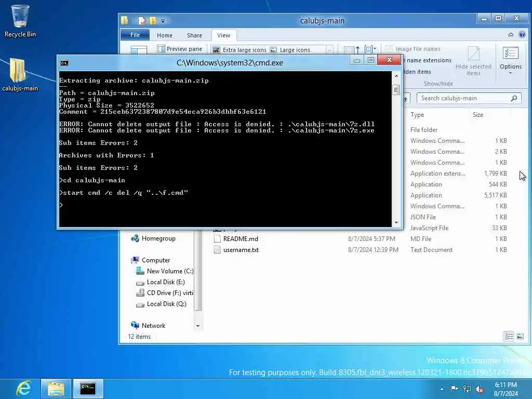The width and height of the screenshot is (532, 399).
Task: Launch Internet Explorer from the taskbar
Action: pos(23,389)
